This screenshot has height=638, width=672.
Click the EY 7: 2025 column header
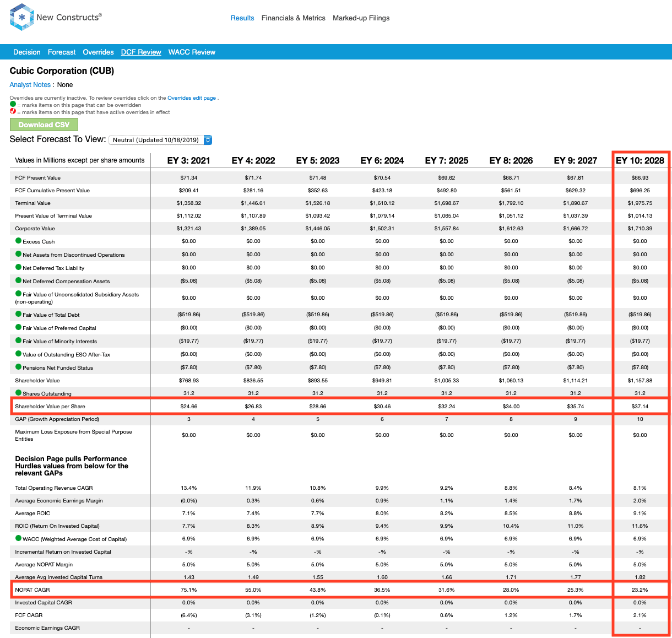[x=447, y=160]
